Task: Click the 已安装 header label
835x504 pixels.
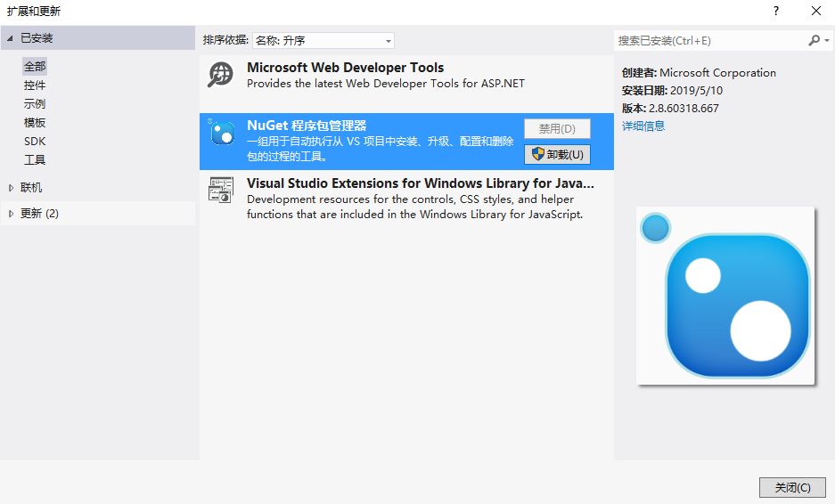Action: click(x=37, y=38)
